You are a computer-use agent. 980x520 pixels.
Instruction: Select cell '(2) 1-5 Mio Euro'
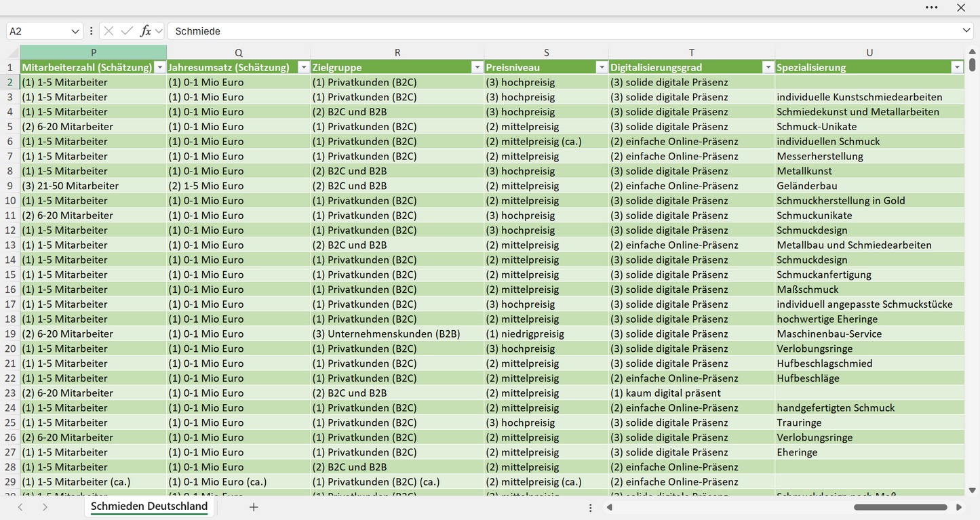pos(238,186)
